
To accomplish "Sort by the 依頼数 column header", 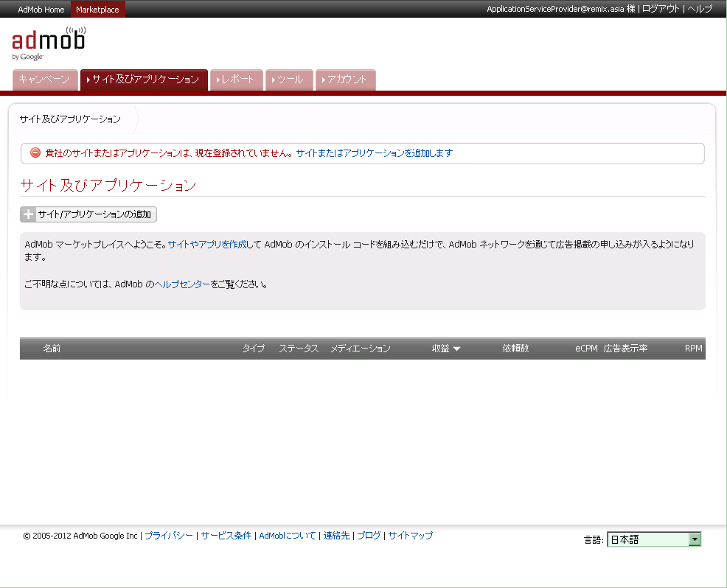I will click(x=515, y=349).
